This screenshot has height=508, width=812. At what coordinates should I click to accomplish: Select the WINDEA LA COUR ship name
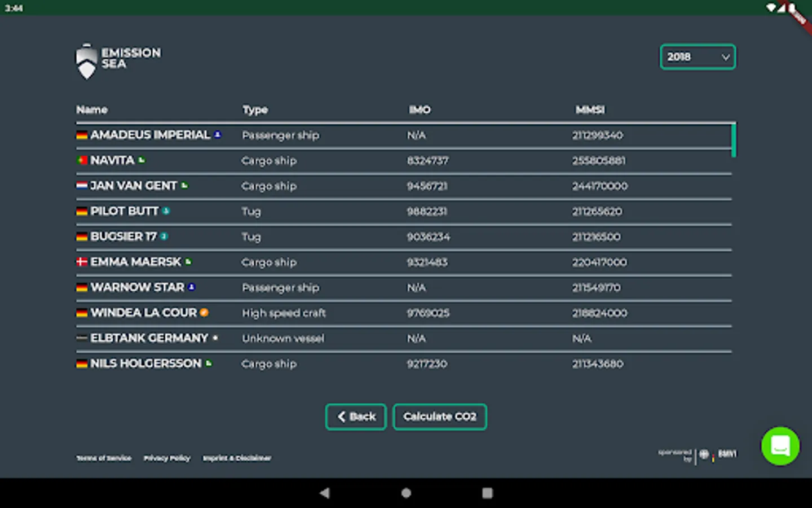click(x=144, y=313)
